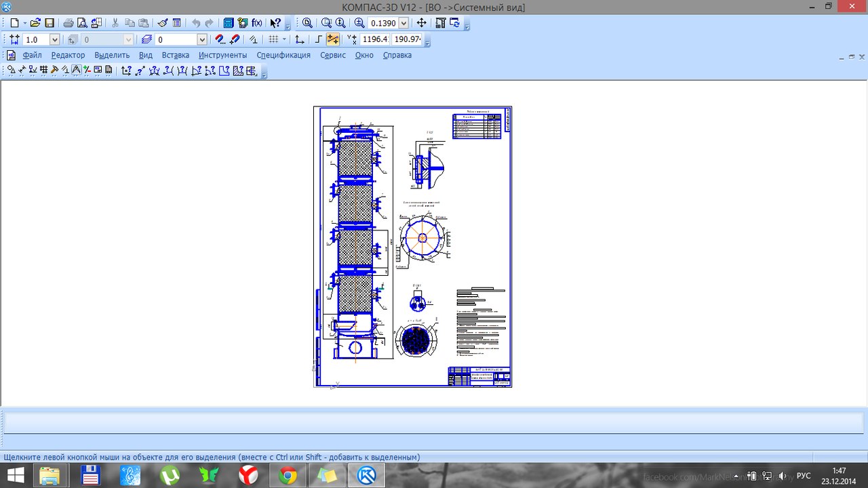Open an existing file
Screen dimensions: 868x488
click(x=35, y=22)
